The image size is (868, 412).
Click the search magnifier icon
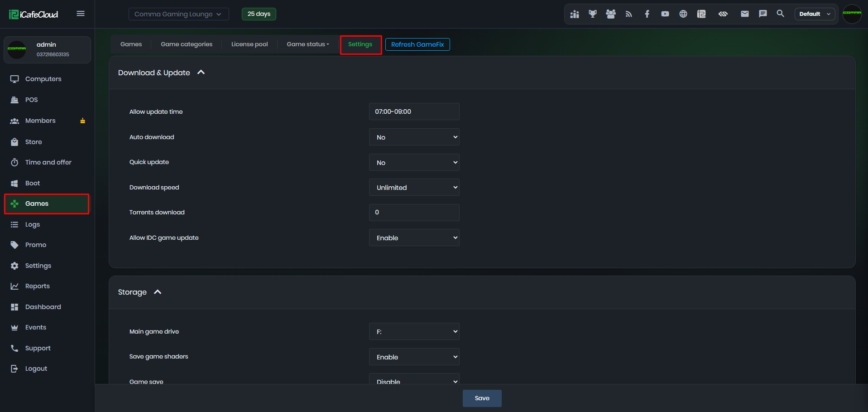tap(781, 14)
